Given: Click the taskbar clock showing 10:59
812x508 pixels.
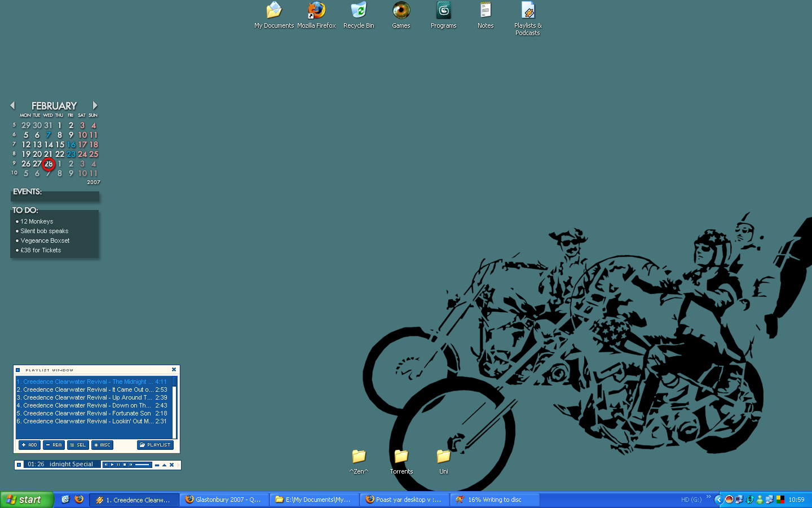Looking at the screenshot, I should tap(796, 500).
